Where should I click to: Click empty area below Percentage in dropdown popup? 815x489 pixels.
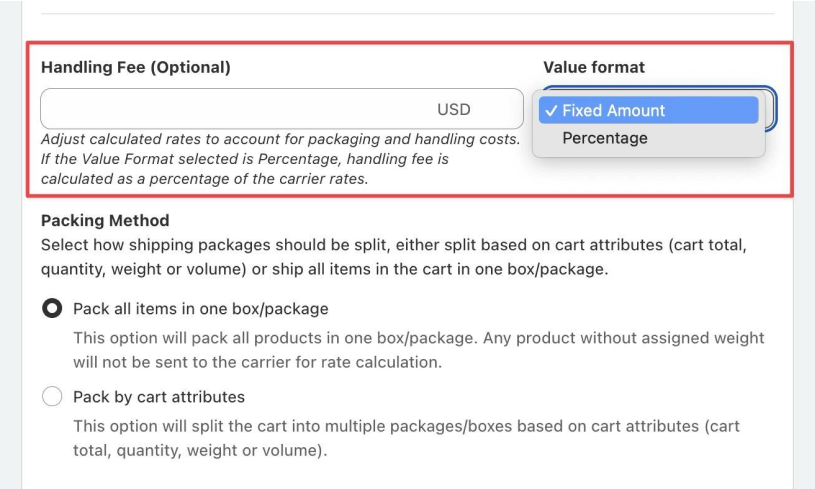coord(648,154)
